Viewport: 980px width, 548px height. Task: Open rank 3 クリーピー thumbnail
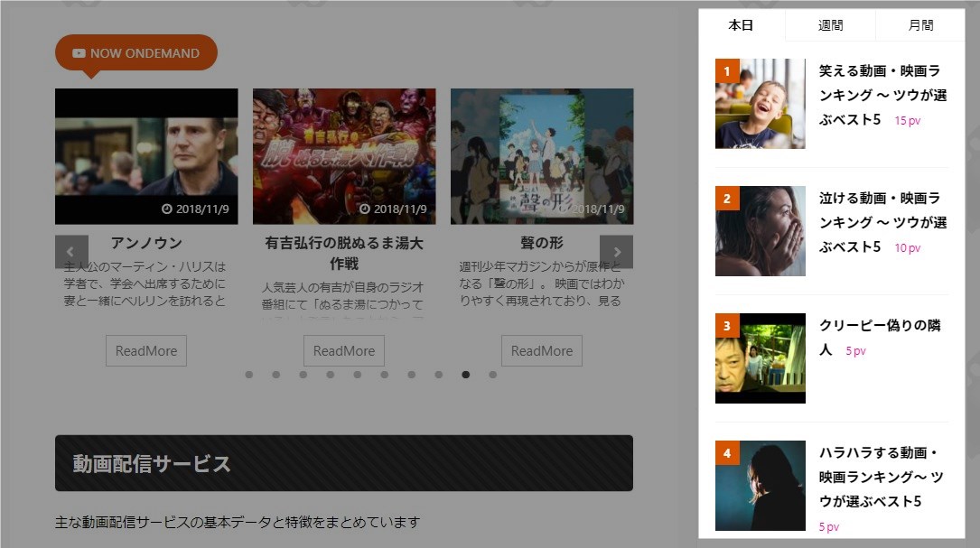point(761,358)
